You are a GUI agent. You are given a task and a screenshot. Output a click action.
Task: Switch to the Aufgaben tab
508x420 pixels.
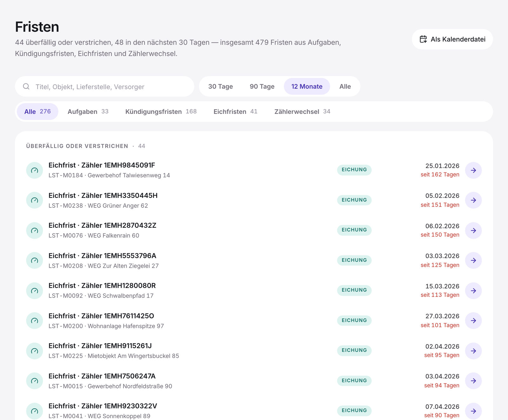tap(88, 111)
